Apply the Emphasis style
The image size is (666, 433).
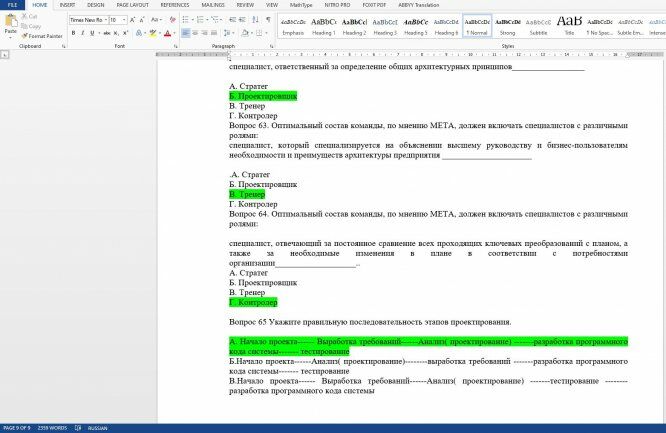click(293, 26)
